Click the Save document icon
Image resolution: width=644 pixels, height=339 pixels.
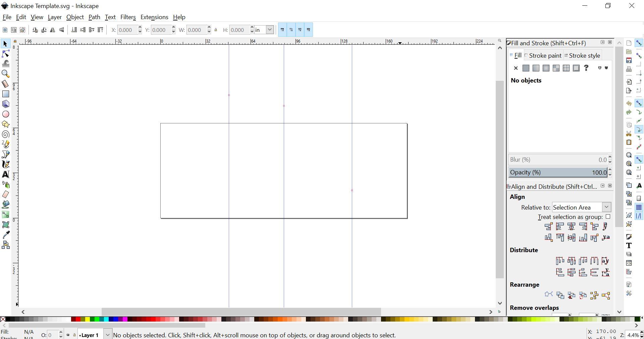coord(629,60)
